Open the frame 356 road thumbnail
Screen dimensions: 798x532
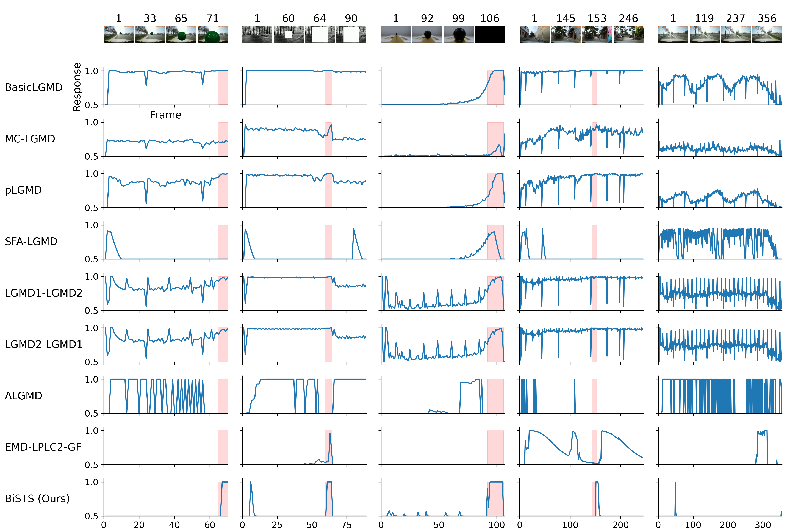(767, 35)
